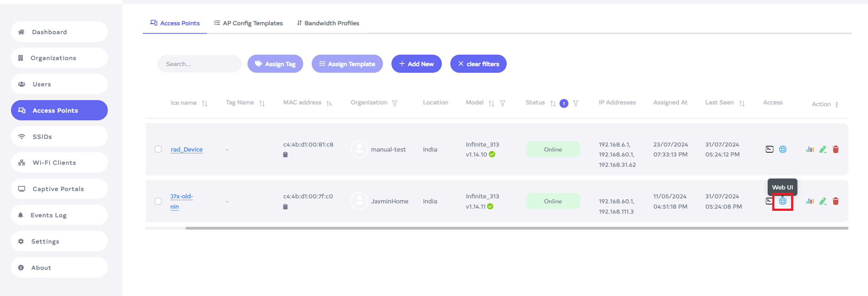
Task: Open the Organization column filter
Action: click(x=395, y=103)
